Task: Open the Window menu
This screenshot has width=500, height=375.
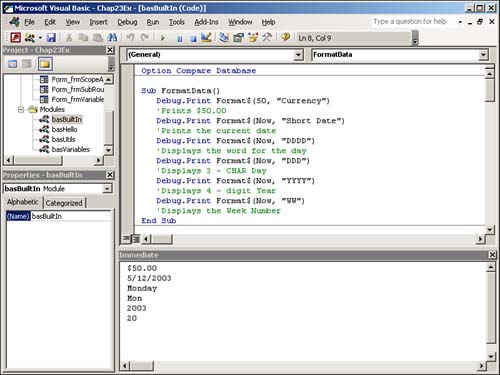Action: pos(240,22)
